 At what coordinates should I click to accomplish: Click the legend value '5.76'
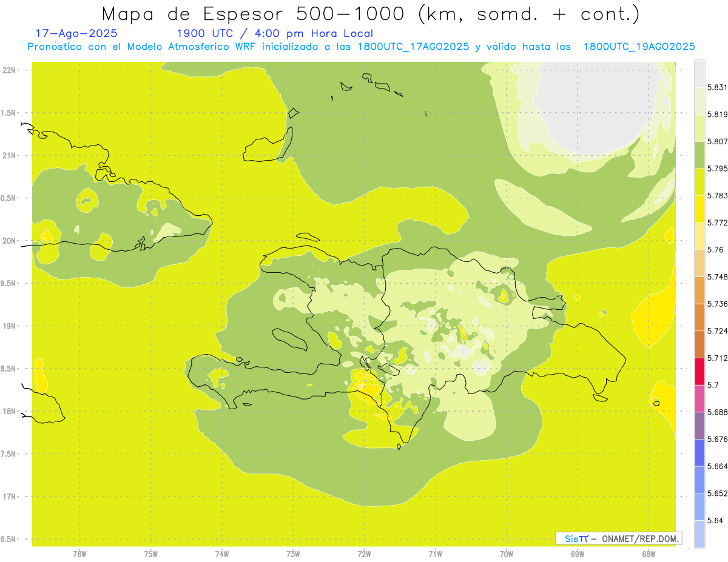click(x=715, y=250)
